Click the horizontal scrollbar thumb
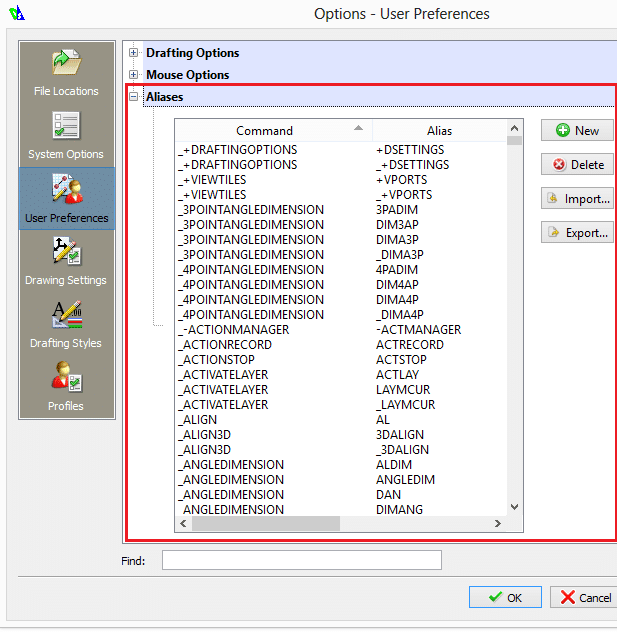Image resolution: width=617 pixels, height=632 pixels. point(266,524)
